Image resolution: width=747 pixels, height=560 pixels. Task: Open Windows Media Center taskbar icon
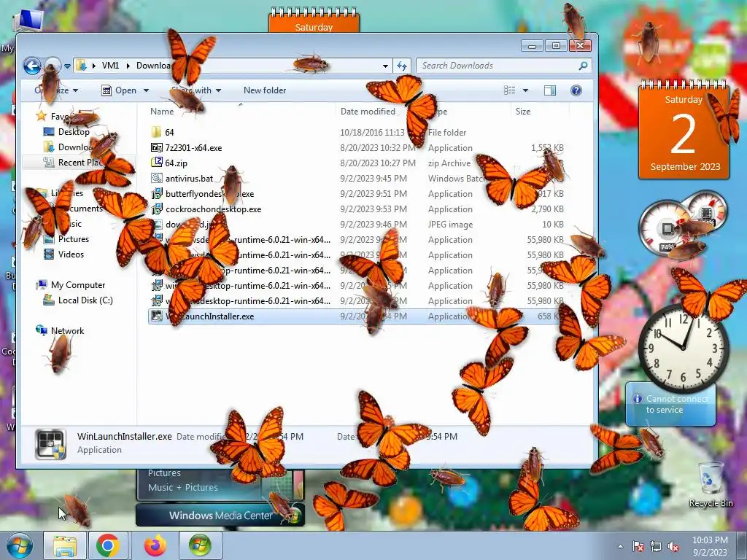pyautogui.click(x=200, y=545)
